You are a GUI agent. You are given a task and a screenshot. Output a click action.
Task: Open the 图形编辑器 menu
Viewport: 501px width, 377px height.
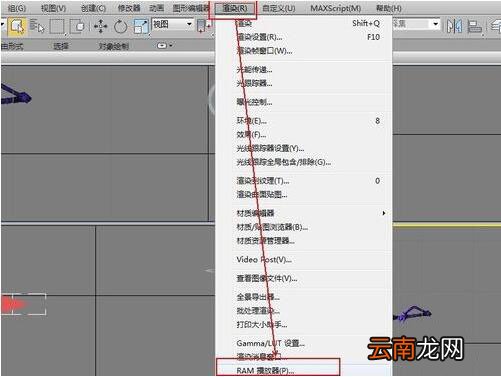pos(191,8)
